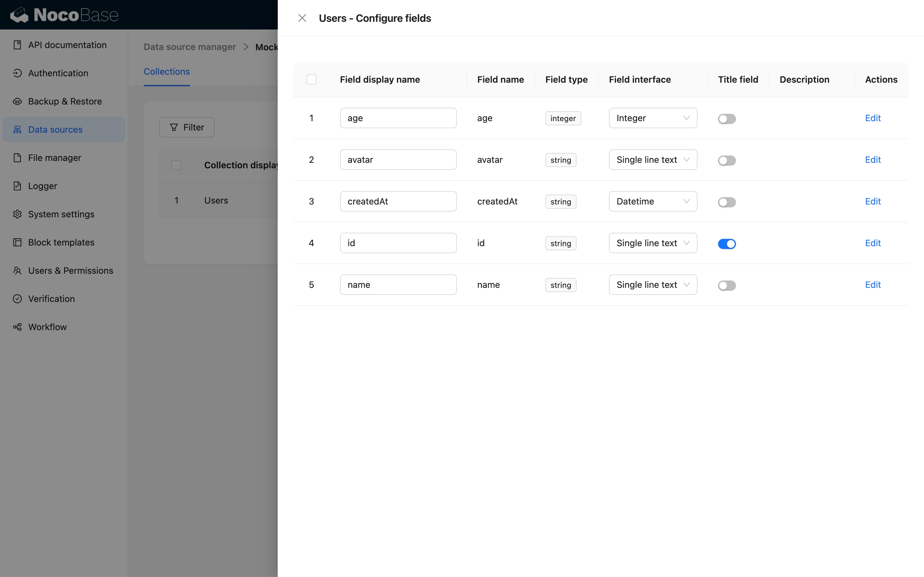Click the Filter funnel icon
Viewport: 924px width, 577px height.
click(174, 128)
